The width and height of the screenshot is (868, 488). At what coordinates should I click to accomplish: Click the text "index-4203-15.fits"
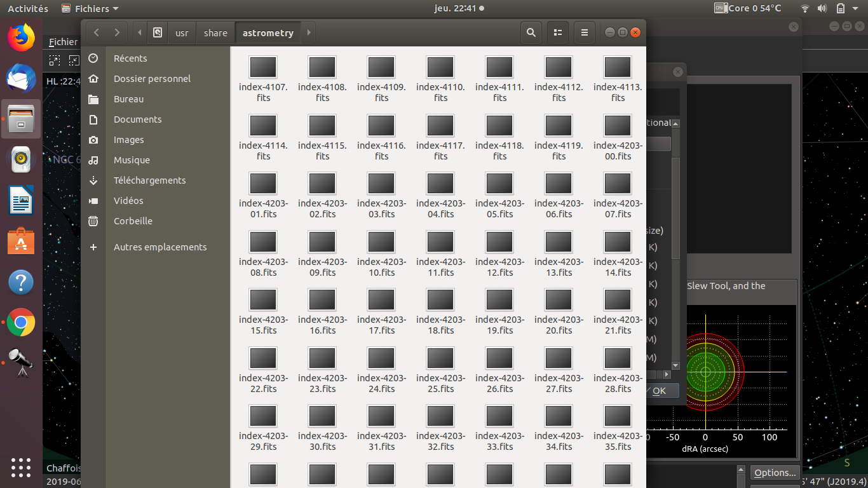[263, 325]
